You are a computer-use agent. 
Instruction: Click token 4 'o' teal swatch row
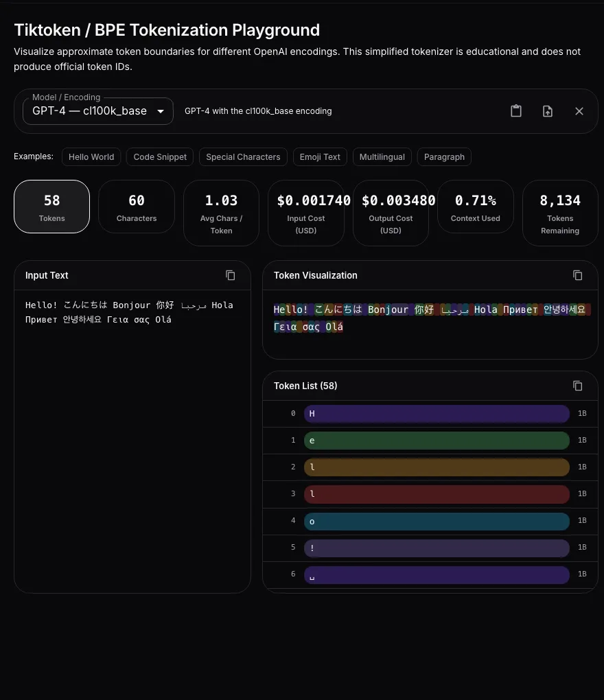437,521
